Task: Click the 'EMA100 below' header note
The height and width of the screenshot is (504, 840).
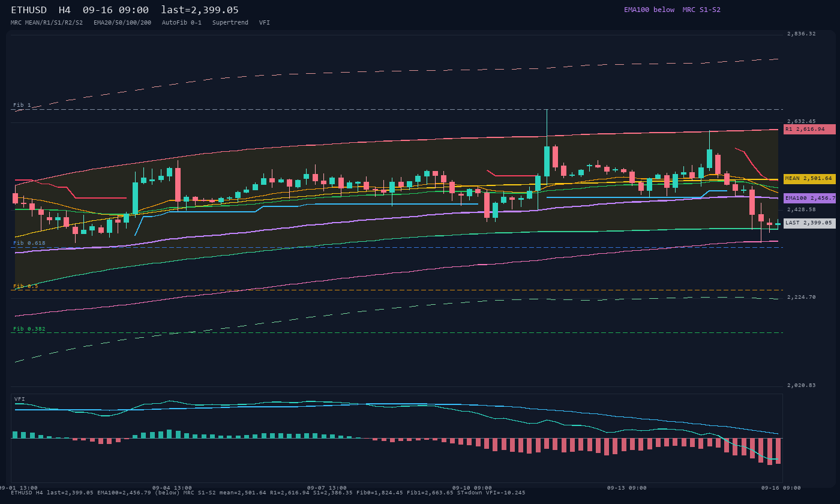Action: (649, 10)
